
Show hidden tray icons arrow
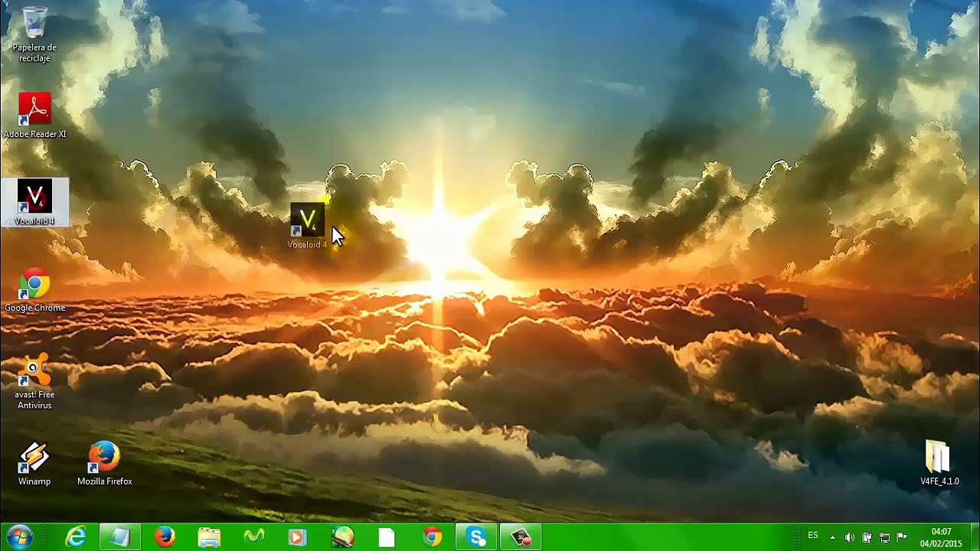coord(833,537)
